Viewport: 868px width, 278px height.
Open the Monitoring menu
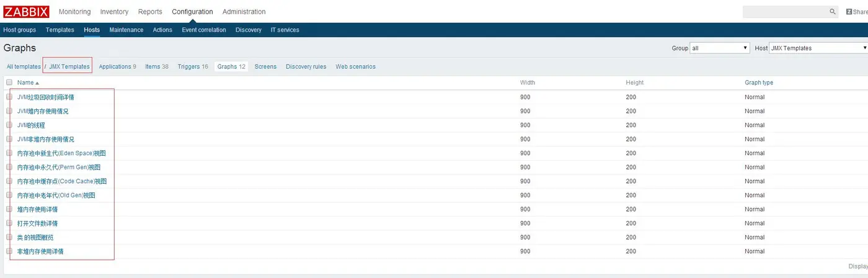74,12
